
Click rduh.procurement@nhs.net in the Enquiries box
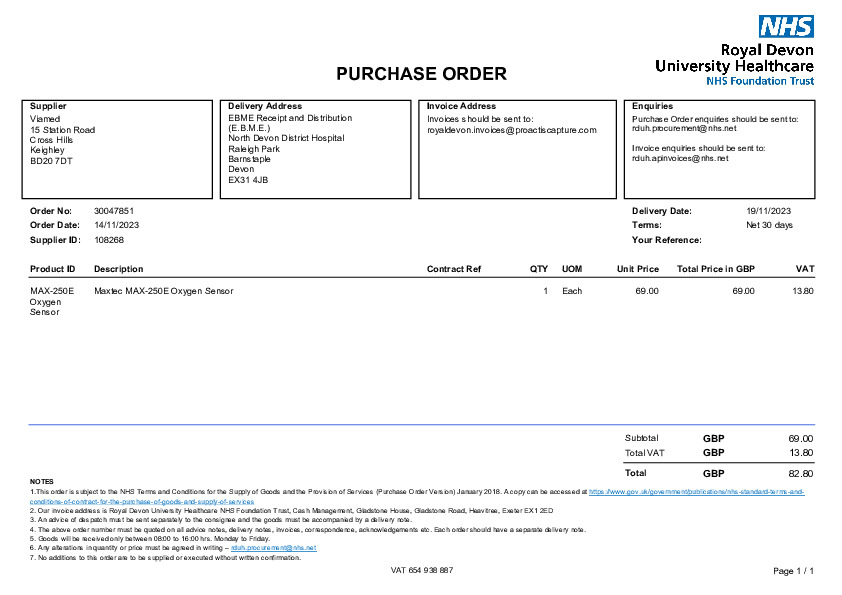coord(683,129)
